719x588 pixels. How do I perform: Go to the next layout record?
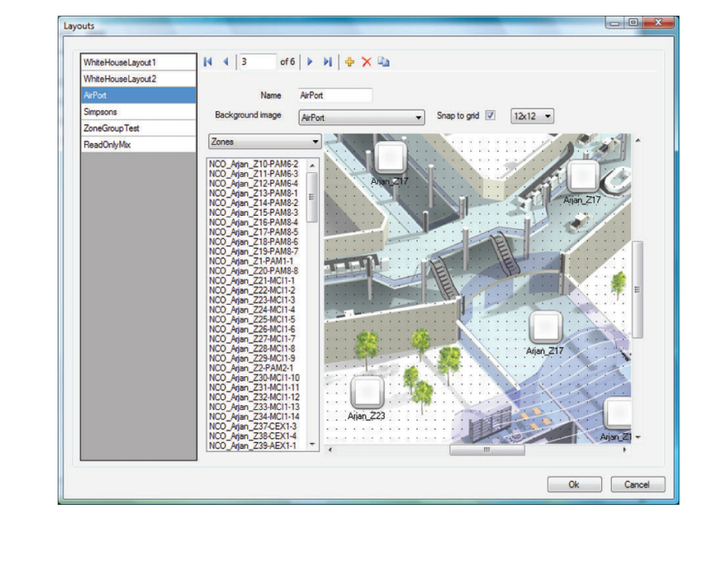(x=310, y=62)
